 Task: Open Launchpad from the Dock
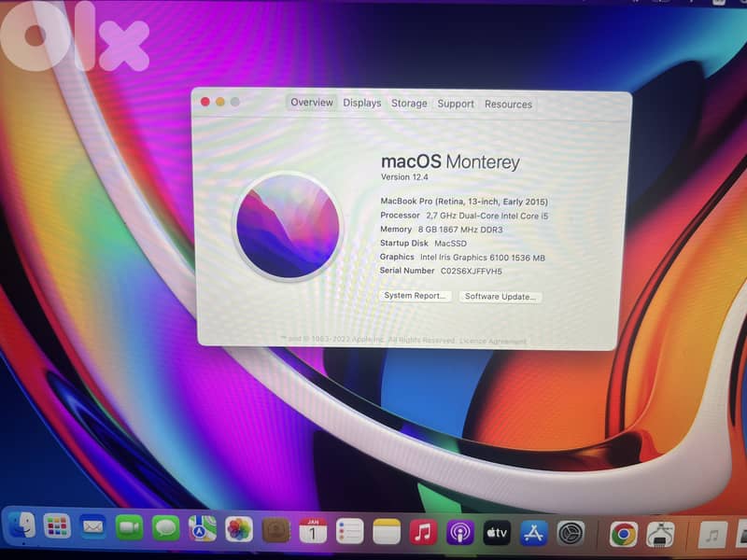[x=57, y=526]
